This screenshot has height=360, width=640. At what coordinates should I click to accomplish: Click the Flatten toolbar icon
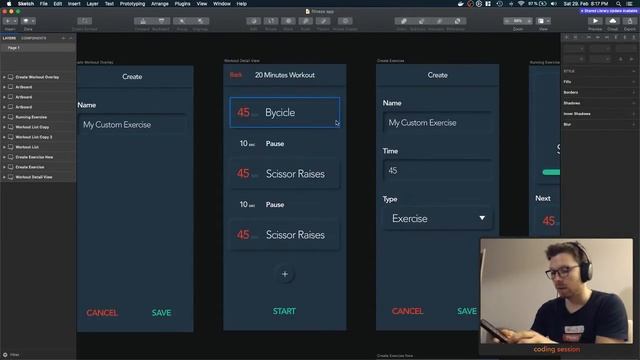(x=323, y=21)
